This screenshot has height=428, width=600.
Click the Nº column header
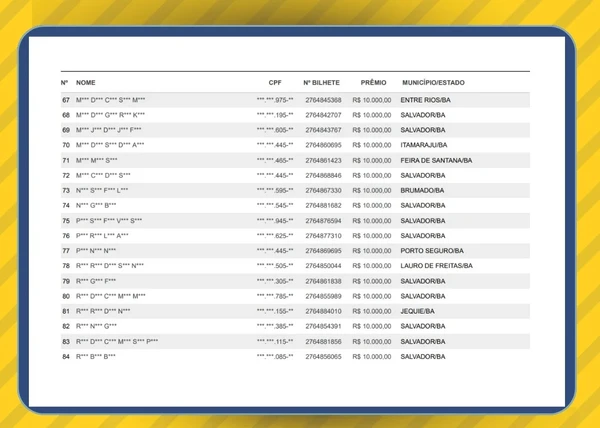point(64,83)
